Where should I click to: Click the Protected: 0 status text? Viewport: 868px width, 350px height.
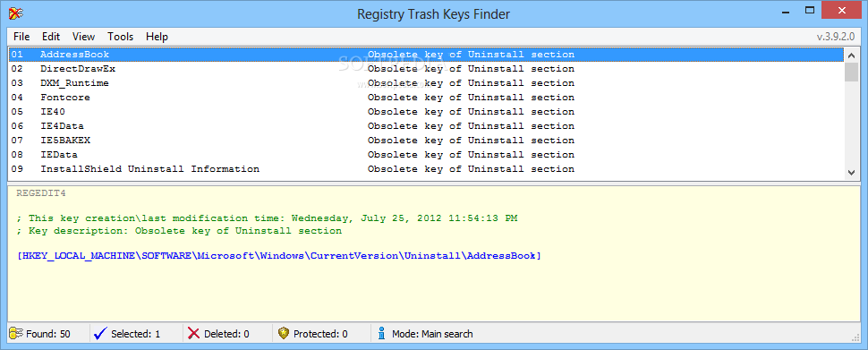pyautogui.click(x=320, y=334)
